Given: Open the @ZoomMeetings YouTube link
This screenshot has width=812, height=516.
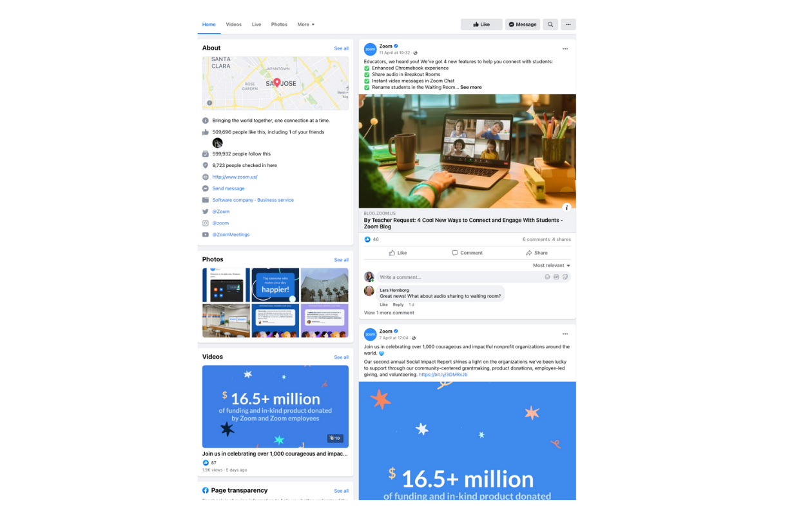Looking at the screenshot, I should click(x=231, y=235).
